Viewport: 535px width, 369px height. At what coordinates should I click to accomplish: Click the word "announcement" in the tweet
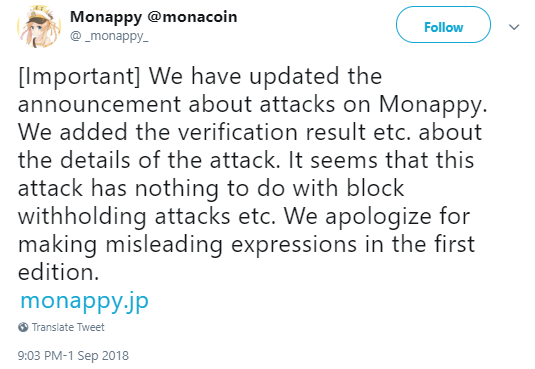tap(99, 104)
